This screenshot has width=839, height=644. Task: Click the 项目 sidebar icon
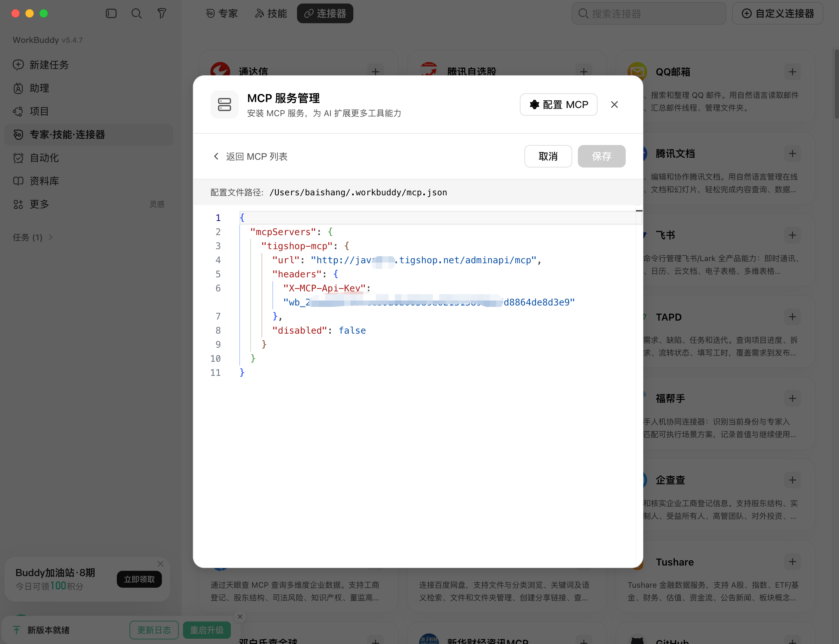click(18, 112)
